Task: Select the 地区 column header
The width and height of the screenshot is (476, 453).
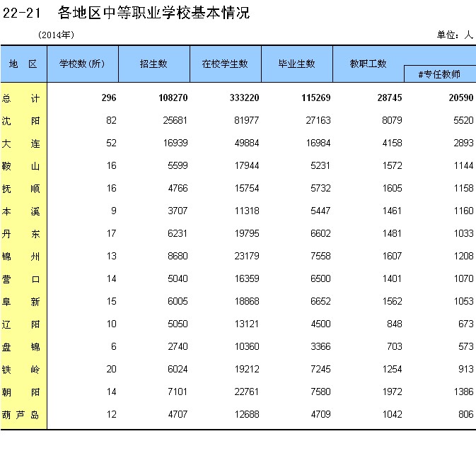Action: [23, 64]
